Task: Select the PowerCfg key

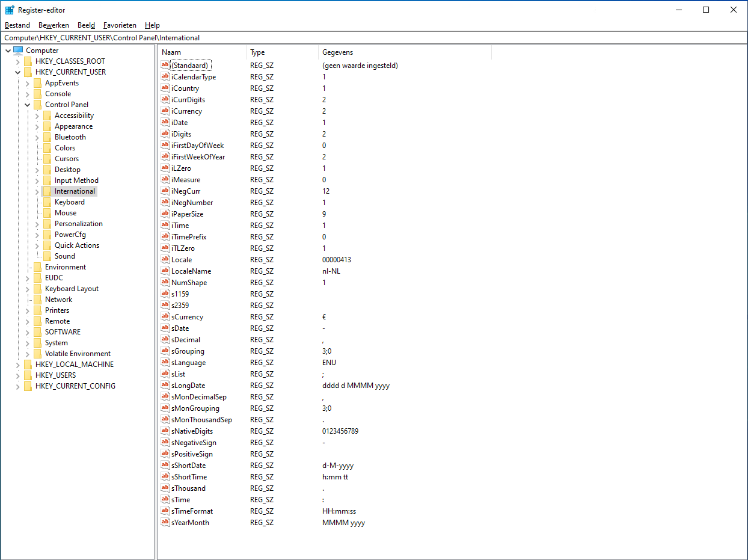Action: click(x=70, y=235)
